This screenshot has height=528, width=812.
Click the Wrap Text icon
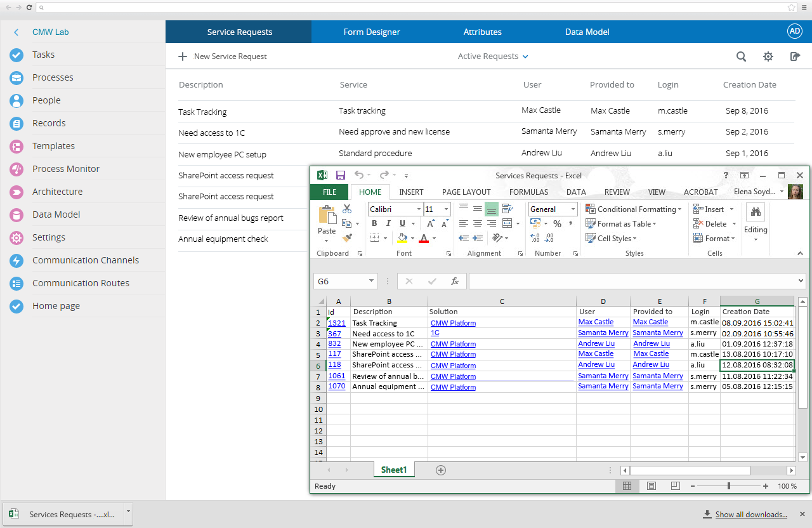coord(507,208)
